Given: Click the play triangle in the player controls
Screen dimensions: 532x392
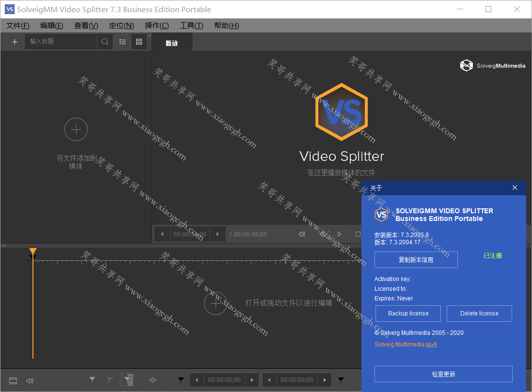Looking at the screenshot, I should tap(339, 234).
